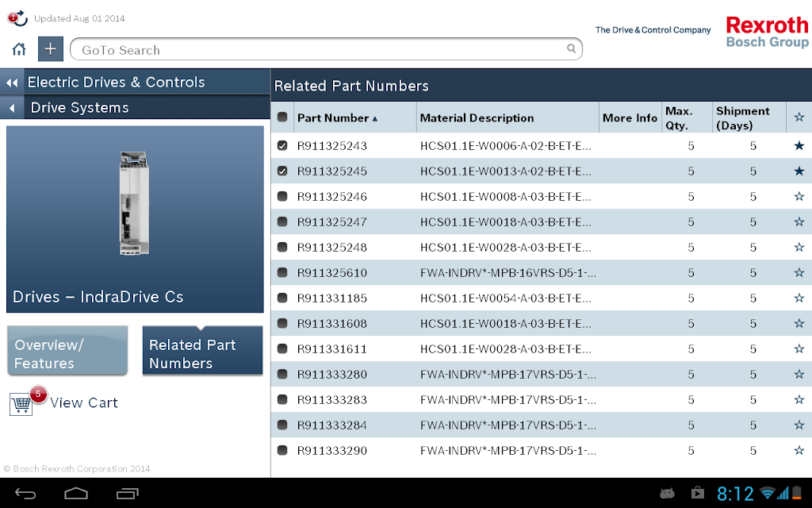Tap the 8:12 status bar clock
The image size is (812, 508).
pyautogui.click(x=735, y=493)
